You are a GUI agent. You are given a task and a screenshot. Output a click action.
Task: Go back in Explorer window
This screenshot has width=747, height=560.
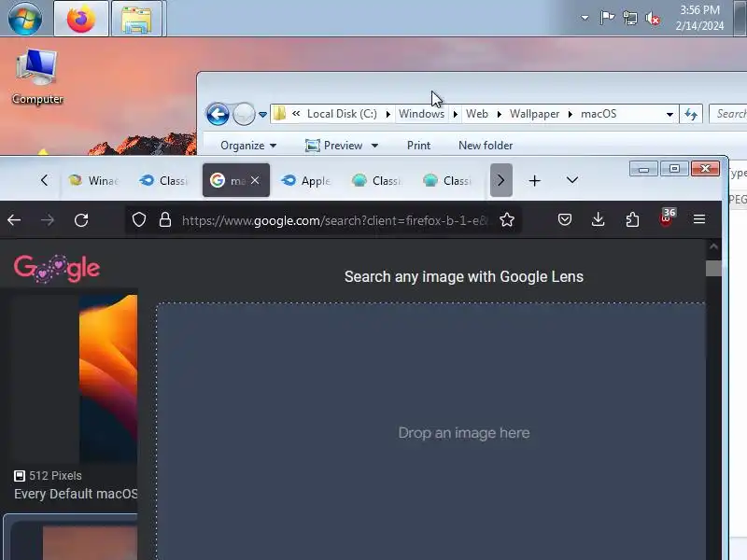pos(218,114)
